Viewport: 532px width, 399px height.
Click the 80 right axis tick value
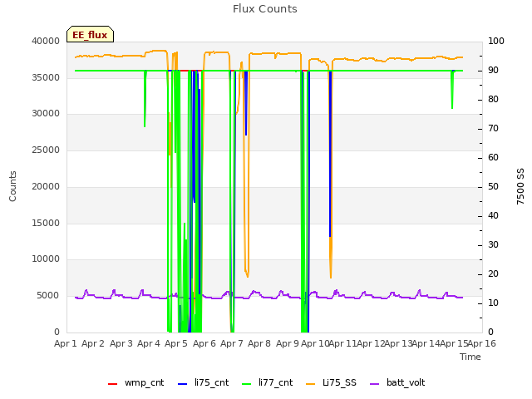pyautogui.click(x=493, y=100)
